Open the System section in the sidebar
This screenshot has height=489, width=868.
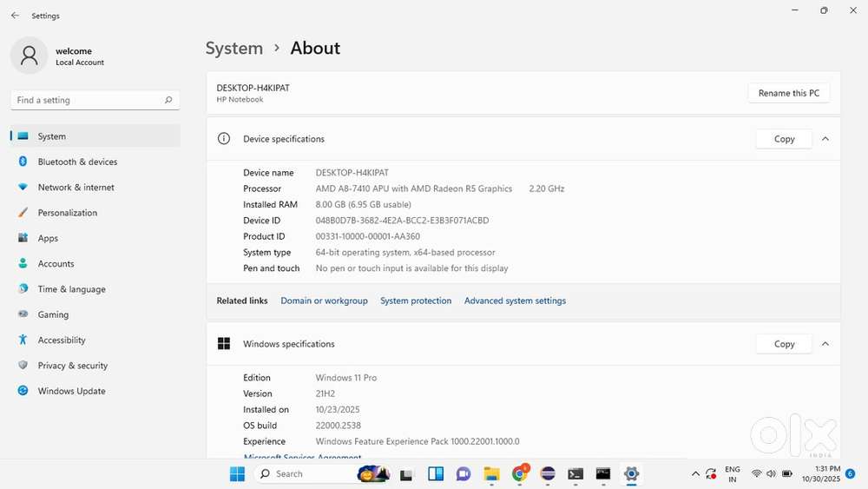(95, 135)
